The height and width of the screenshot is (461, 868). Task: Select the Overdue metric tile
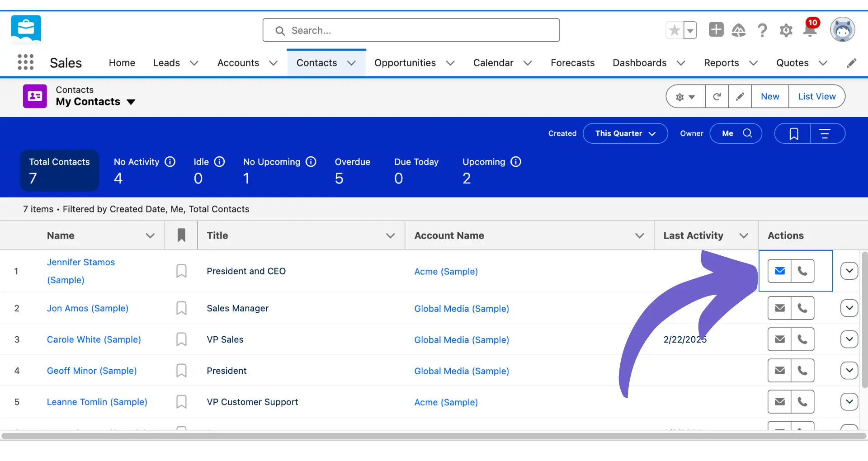352,171
